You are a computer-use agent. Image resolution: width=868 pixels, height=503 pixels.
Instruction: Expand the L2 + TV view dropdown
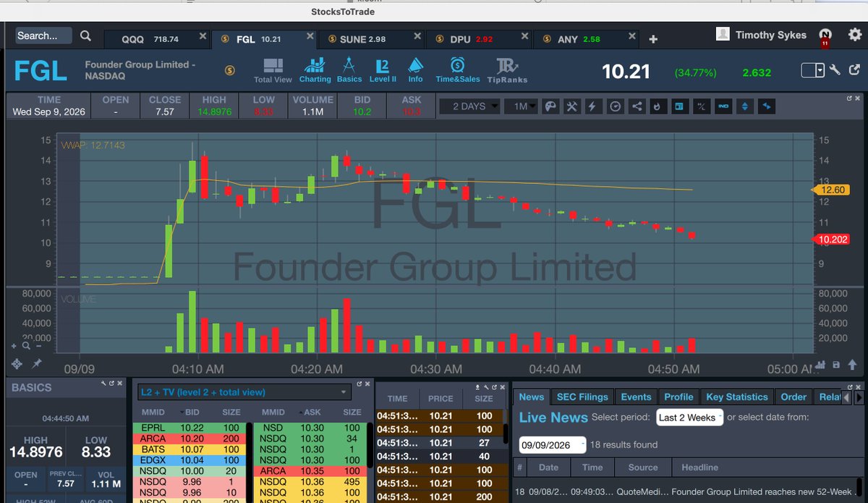[244, 392]
